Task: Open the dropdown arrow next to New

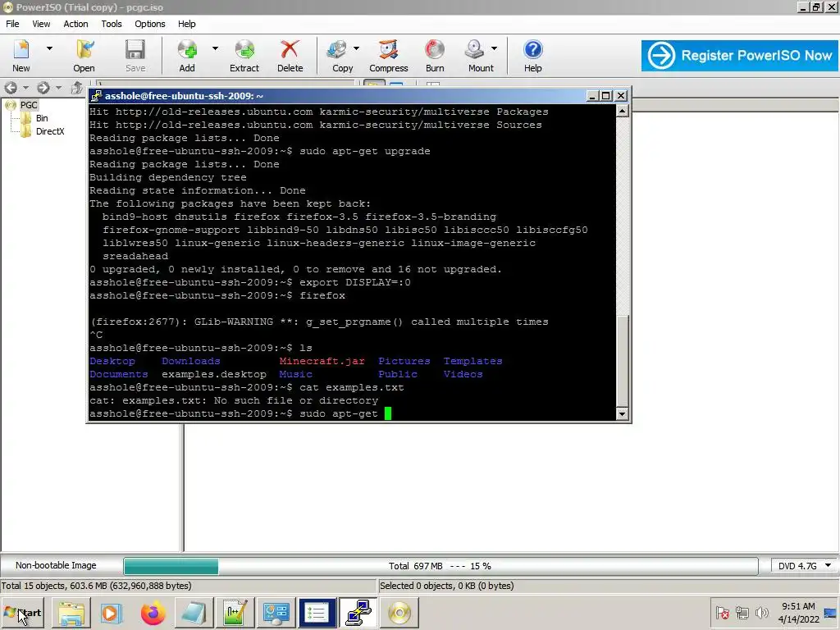Action: [49, 48]
